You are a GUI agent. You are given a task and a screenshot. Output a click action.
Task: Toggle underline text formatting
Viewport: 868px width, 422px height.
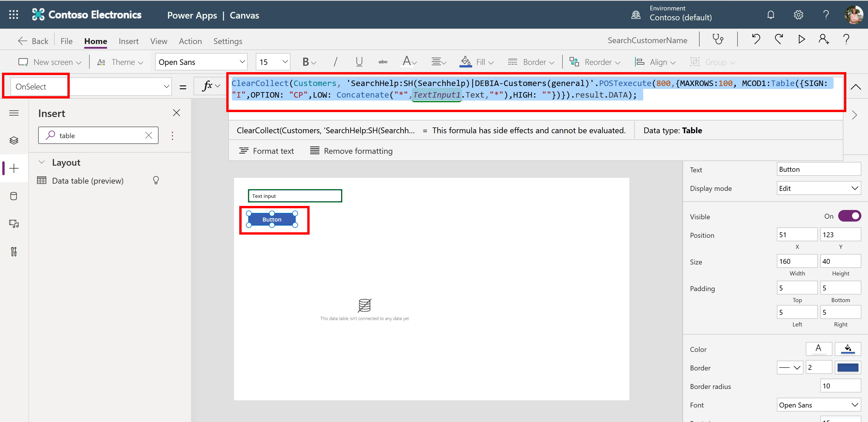coord(359,62)
